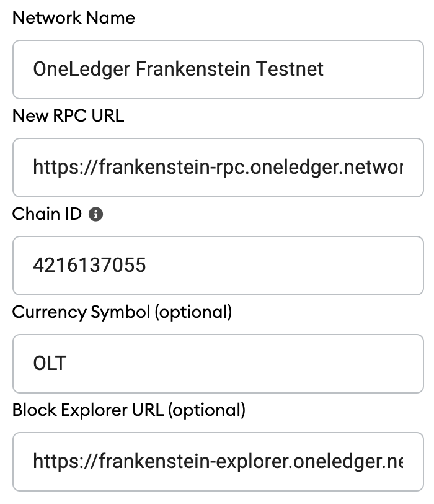Select the Chain ID input box
The width and height of the screenshot is (434, 504).
click(x=217, y=266)
